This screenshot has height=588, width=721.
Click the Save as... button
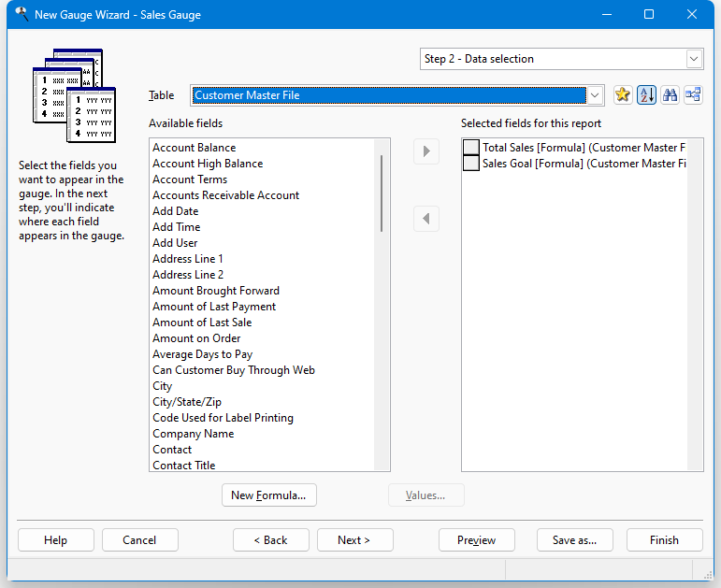(575, 539)
